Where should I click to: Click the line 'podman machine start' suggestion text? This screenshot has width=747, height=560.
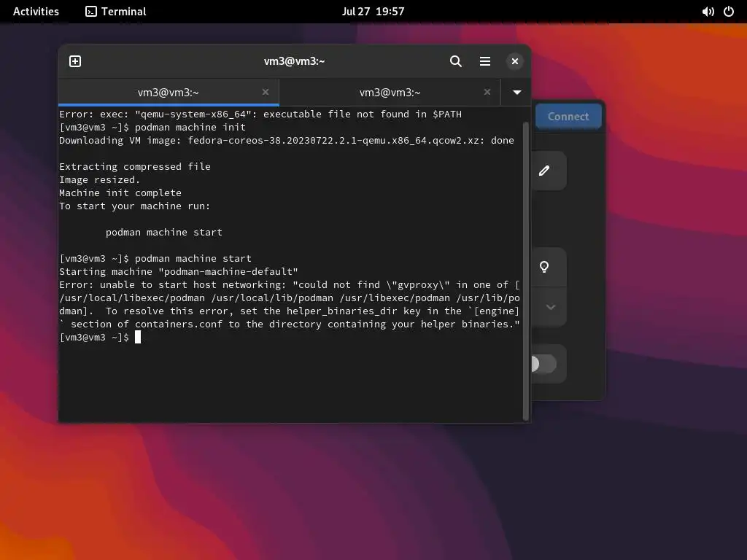tap(164, 233)
